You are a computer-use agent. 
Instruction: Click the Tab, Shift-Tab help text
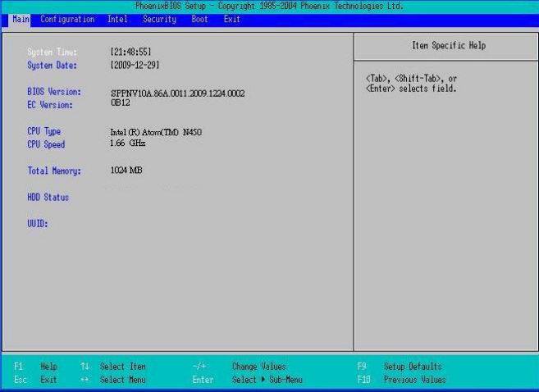click(412, 84)
